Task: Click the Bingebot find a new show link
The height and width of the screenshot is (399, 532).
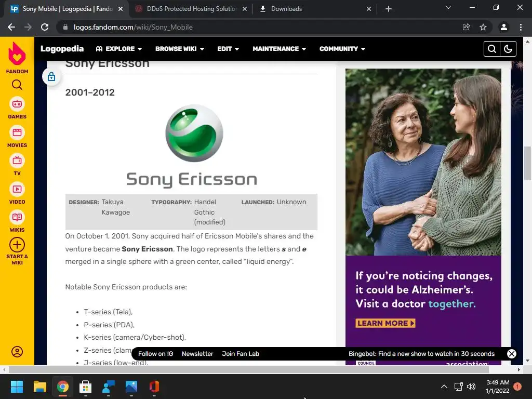Action: (x=422, y=354)
